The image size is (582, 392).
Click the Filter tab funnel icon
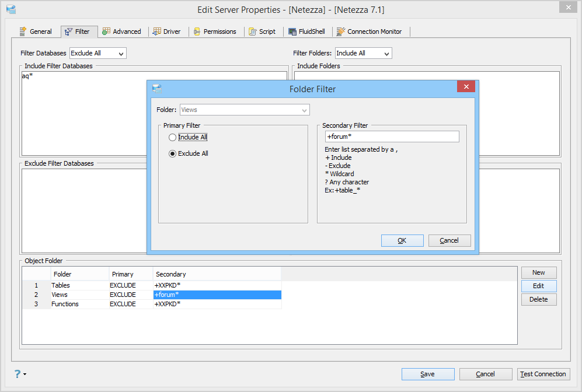69,32
